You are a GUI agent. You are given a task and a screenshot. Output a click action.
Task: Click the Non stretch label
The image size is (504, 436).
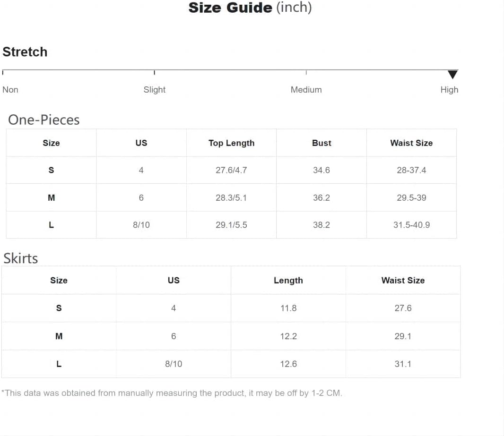tap(10, 90)
